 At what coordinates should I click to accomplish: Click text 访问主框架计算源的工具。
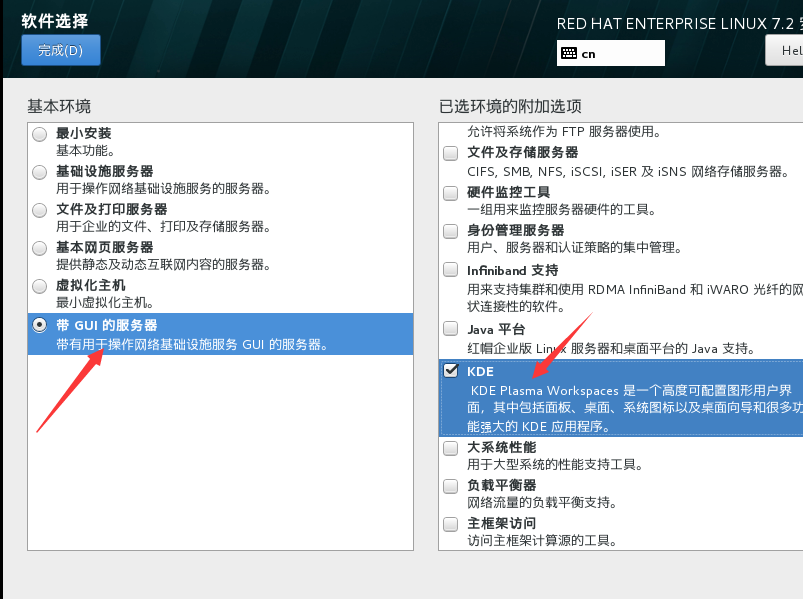click(542, 541)
